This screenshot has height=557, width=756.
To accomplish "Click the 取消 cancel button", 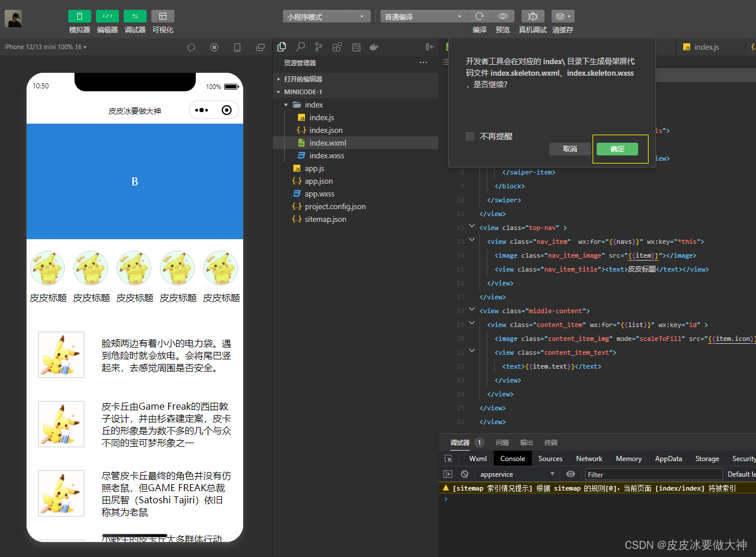I will (x=570, y=149).
